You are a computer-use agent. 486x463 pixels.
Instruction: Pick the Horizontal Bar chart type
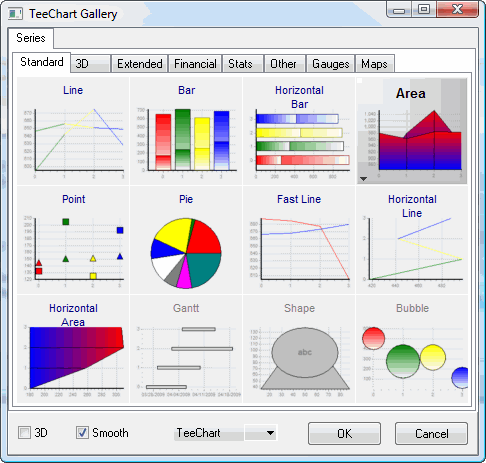(299, 131)
